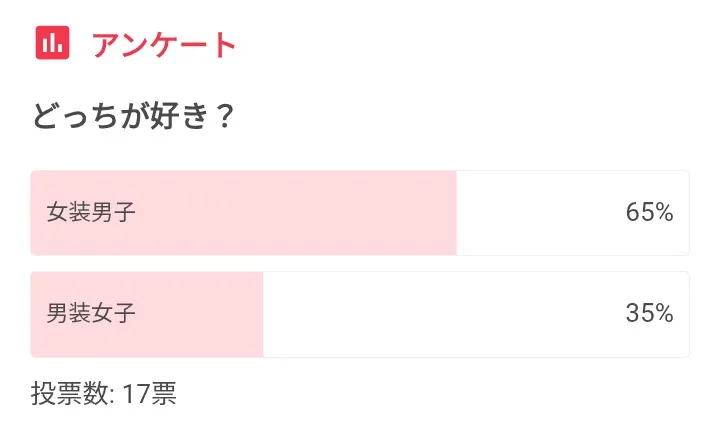The height and width of the screenshot is (423, 720).
Task: Vote for the 女装男子 option
Action: click(x=360, y=213)
